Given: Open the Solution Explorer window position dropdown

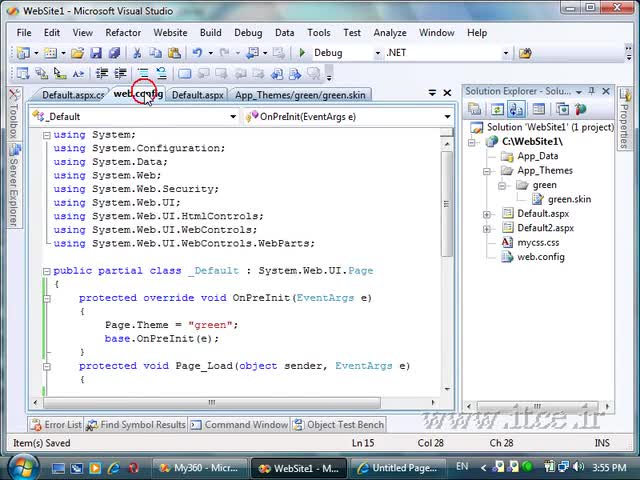Looking at the screenshot, I should 579,92.
